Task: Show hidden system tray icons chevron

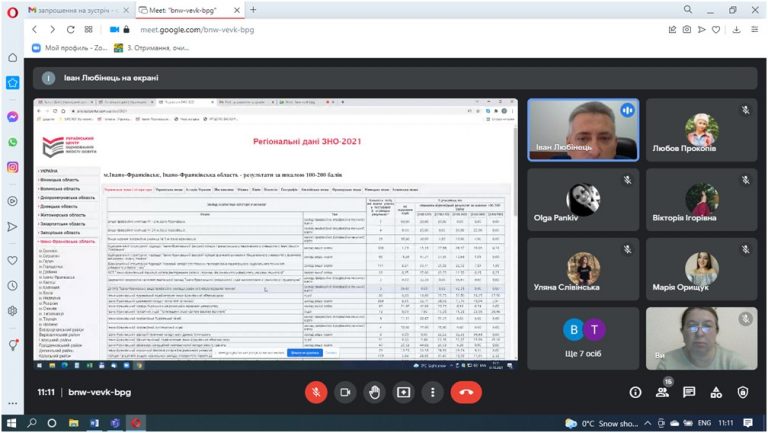Action: [648, 423]
